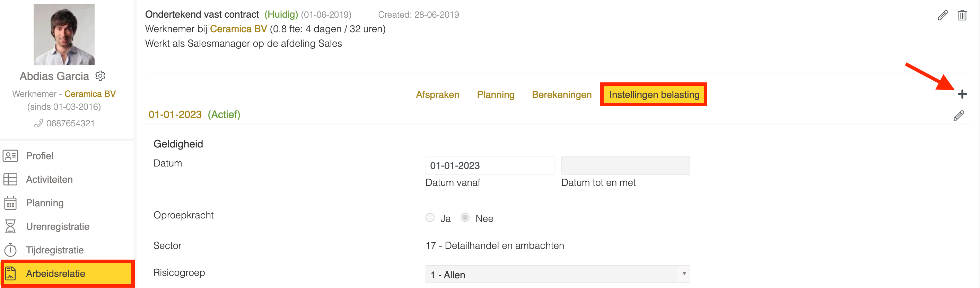Open Profiel in the sidebar

click(40, 156)
